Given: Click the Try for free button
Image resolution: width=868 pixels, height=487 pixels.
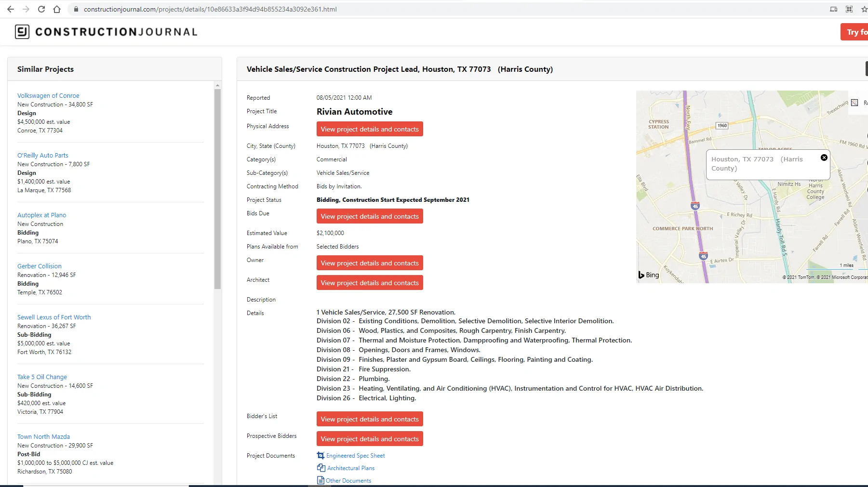Looking at the screenshot, I should (x=855, y=32).
